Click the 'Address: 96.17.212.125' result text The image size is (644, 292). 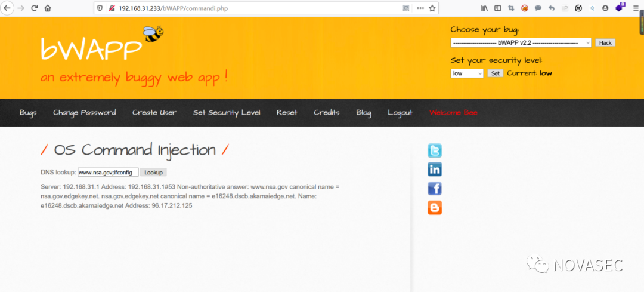point(159,205)
